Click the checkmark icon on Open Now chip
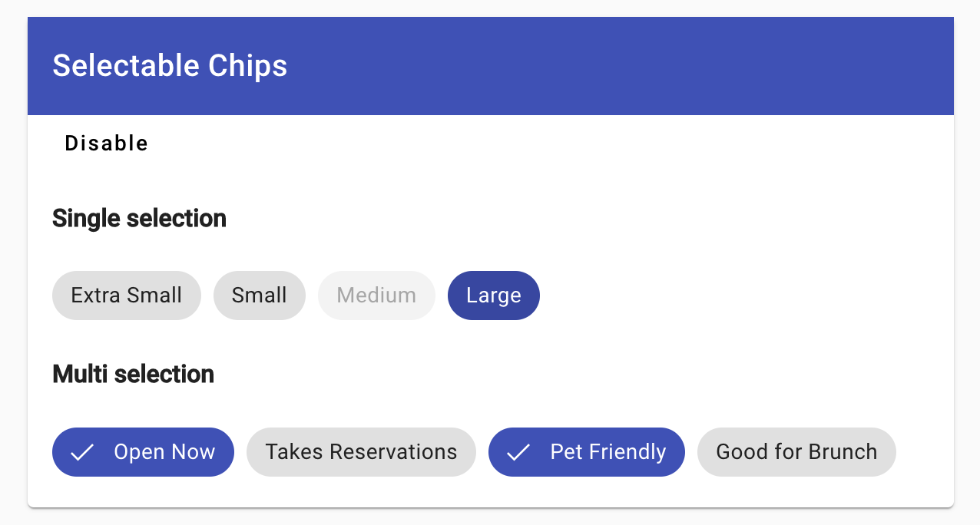 (80, 452)
